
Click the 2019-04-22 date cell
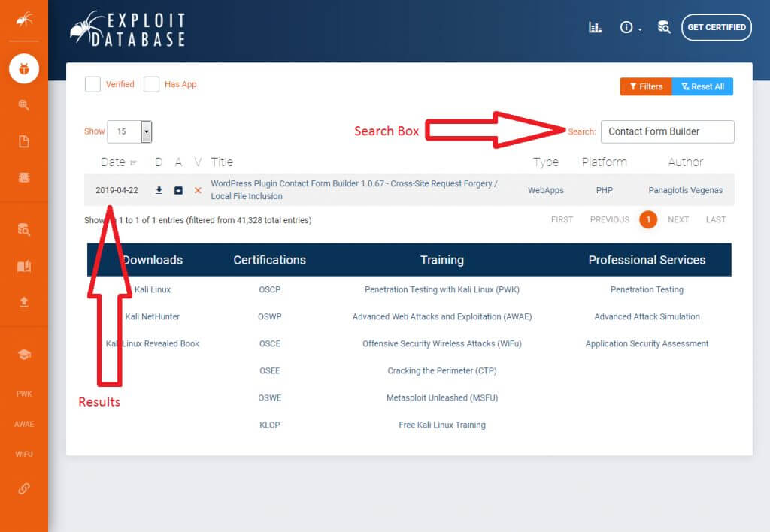pos(117,190)
